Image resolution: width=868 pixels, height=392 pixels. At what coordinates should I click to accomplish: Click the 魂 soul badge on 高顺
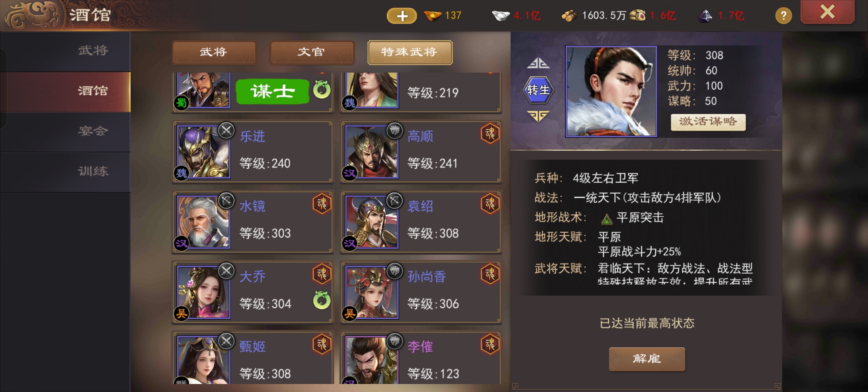[x=490, y=134]
